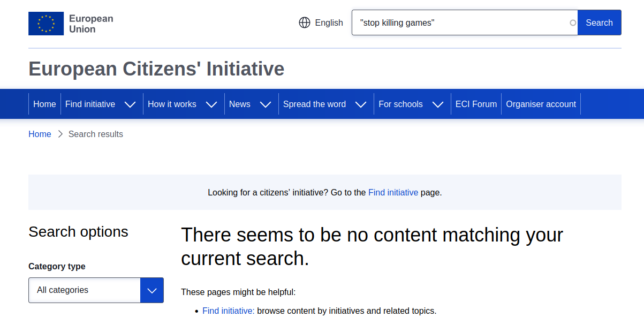The width and height of the screenshot is (644, 317).
Task: Open the Organiser account menu item
Action: 541,104
